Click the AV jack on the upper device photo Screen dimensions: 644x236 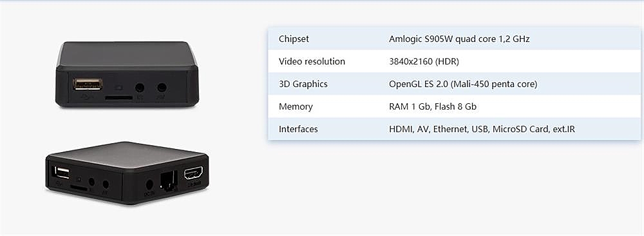(x=162, y=88)
